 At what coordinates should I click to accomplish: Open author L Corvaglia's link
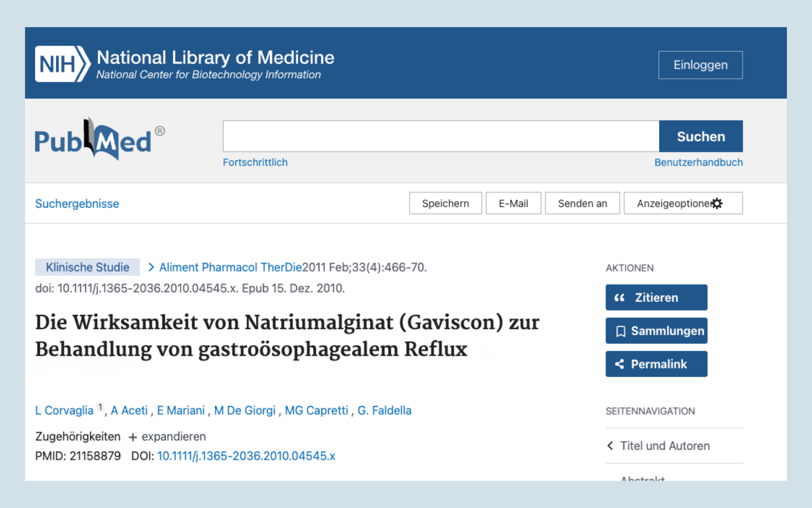(x=64, y=410)
